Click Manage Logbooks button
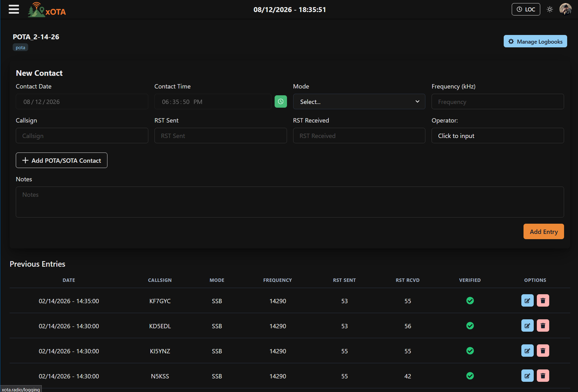 (x=535, y=41)
